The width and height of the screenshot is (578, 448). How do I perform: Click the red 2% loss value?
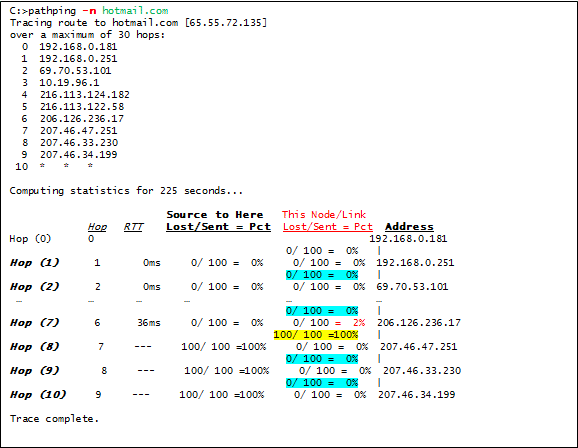359,323
